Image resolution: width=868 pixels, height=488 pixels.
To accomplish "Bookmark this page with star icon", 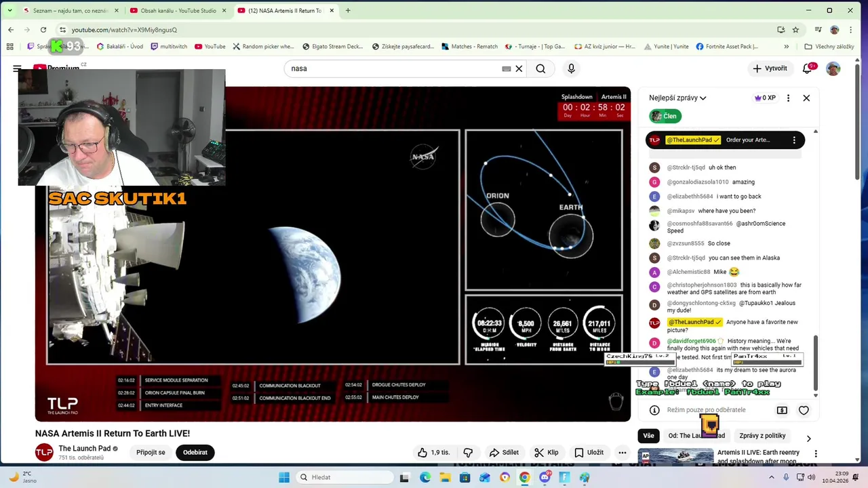I will (x=795, y=30).
